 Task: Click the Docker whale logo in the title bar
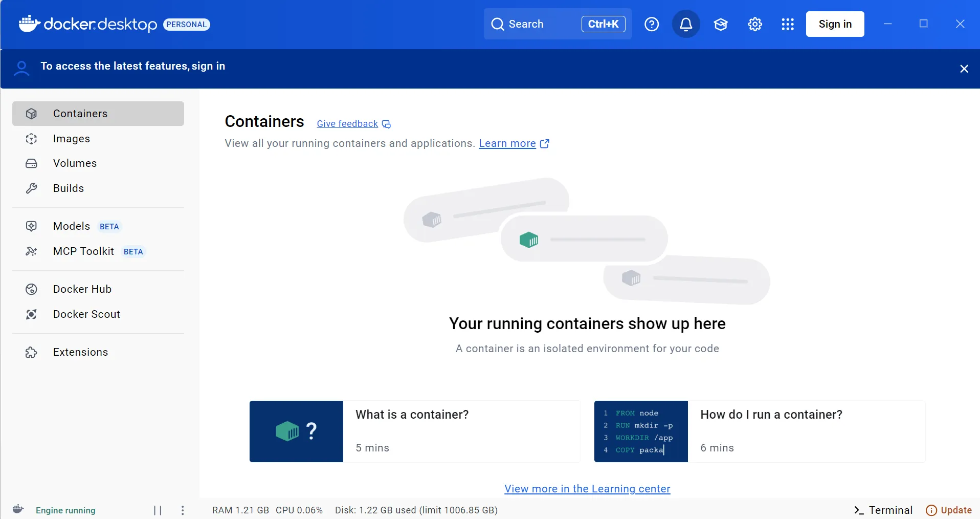[29, 24]
